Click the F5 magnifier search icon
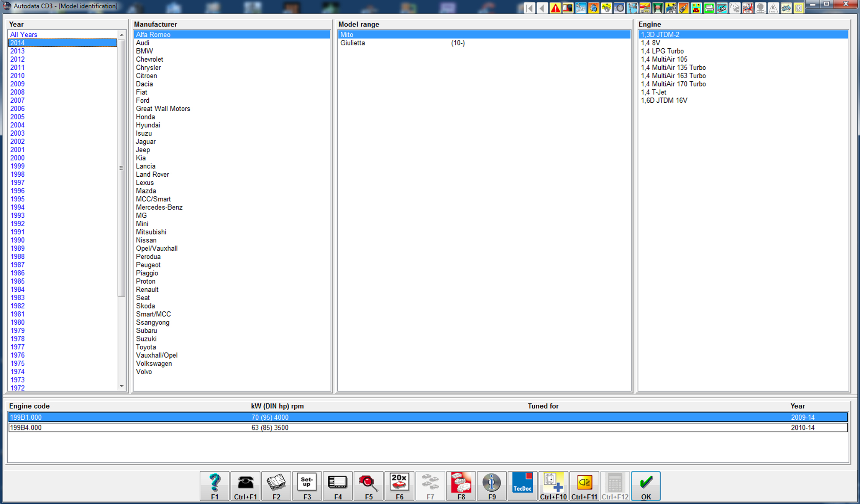 368,486
